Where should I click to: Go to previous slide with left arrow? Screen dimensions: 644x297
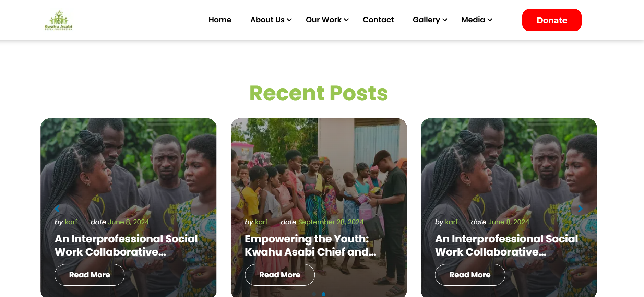tap(57, 209)
